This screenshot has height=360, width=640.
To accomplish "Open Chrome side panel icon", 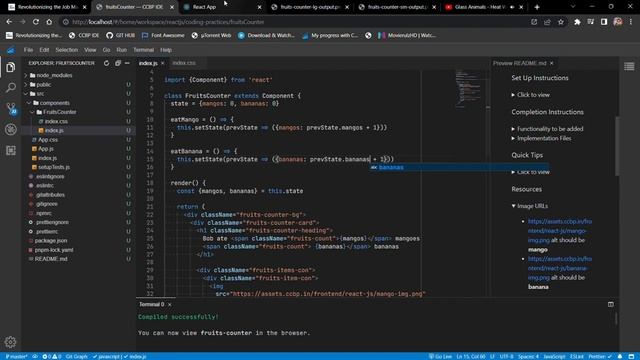I will (604, 22).
